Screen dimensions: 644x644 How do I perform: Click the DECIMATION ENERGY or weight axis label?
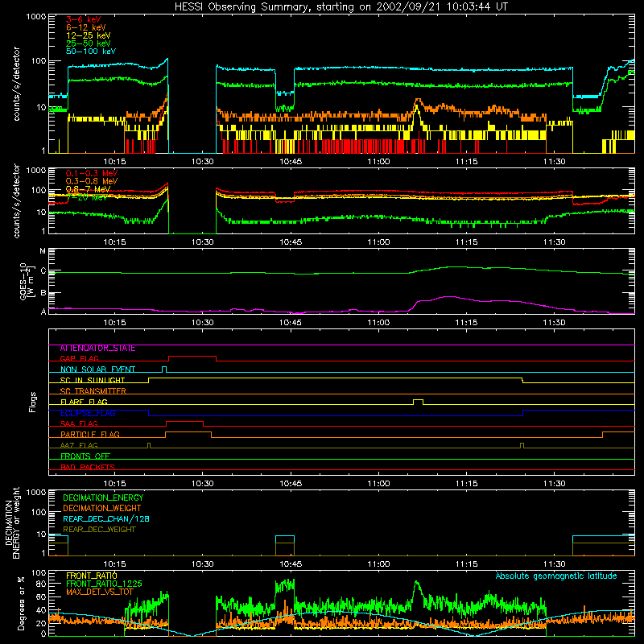point(12,522)
